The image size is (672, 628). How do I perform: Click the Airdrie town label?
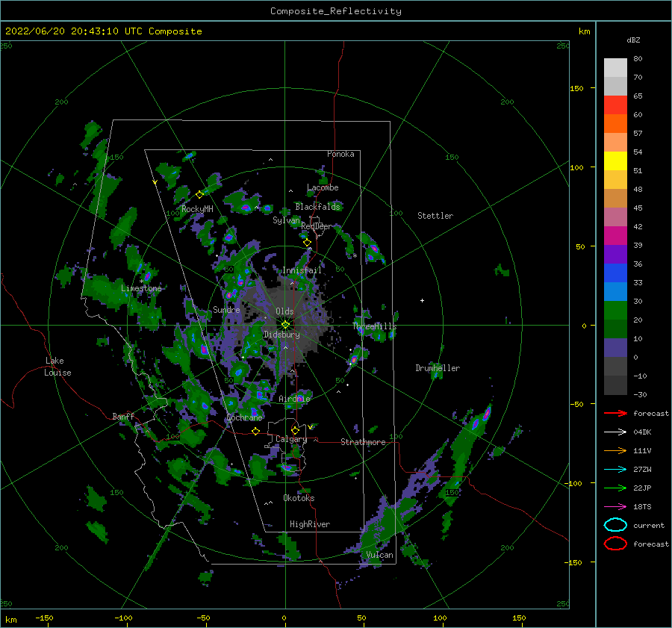(x=294, y=399)
